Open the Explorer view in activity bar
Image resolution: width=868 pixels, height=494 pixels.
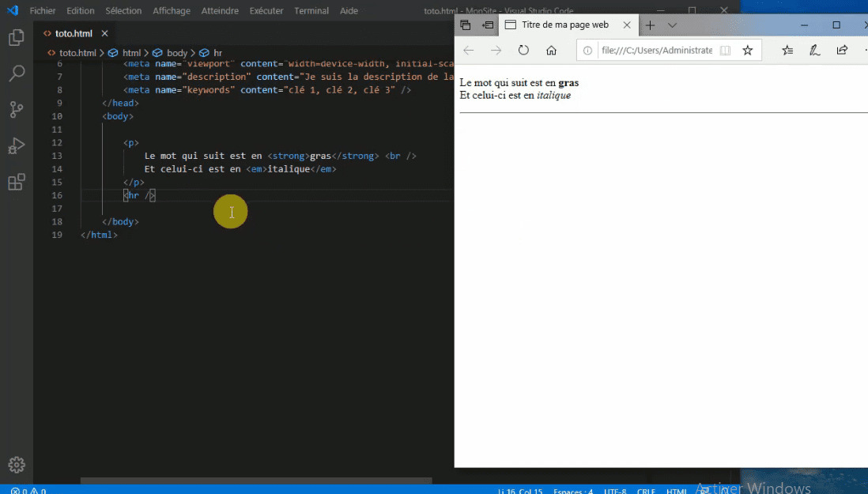pyautogui.click(x=17, y=38)
